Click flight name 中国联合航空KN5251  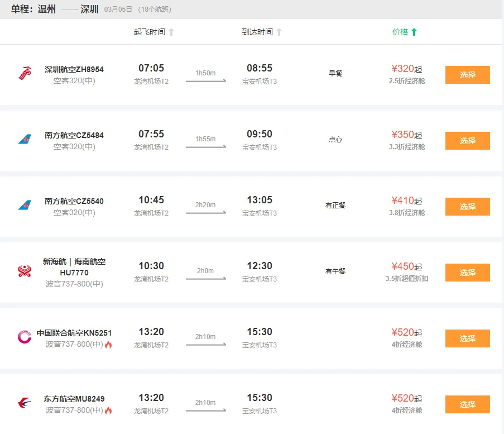click(x=74, y=333)
